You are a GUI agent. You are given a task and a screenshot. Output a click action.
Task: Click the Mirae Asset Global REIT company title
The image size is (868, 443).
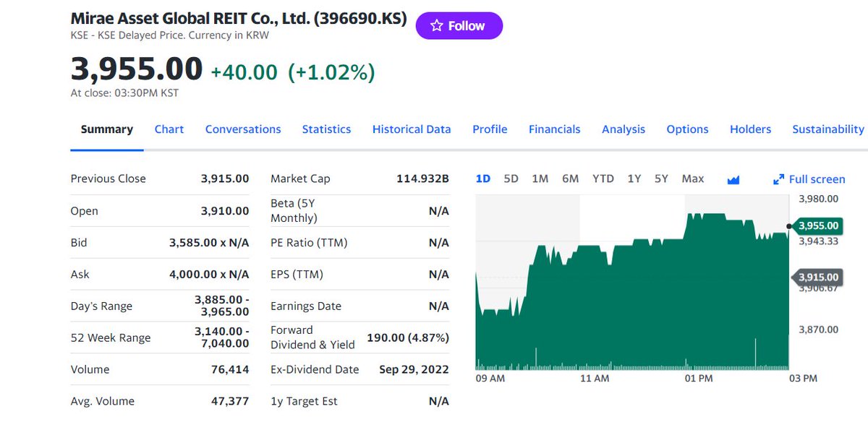pyautogui.click(x=239, y=18)
